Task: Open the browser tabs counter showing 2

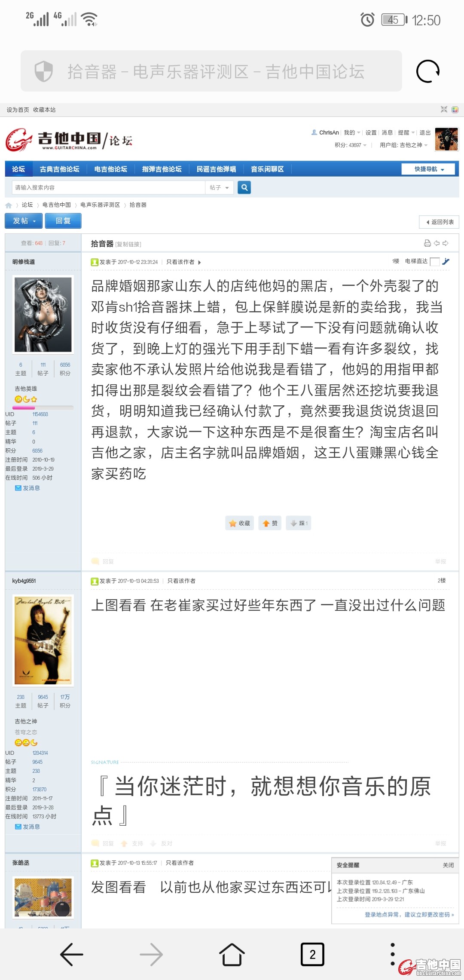Action: [312, 955]
